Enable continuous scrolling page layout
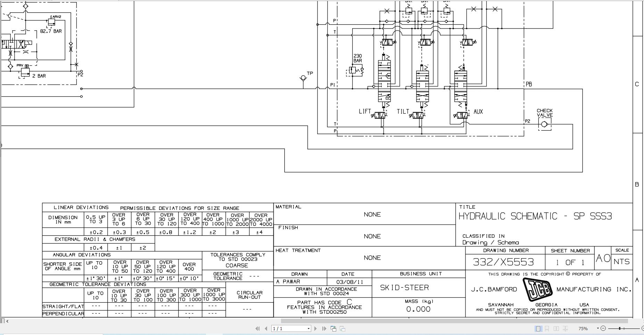This screenshot has height=335, width=644. (x=547, y=328)
